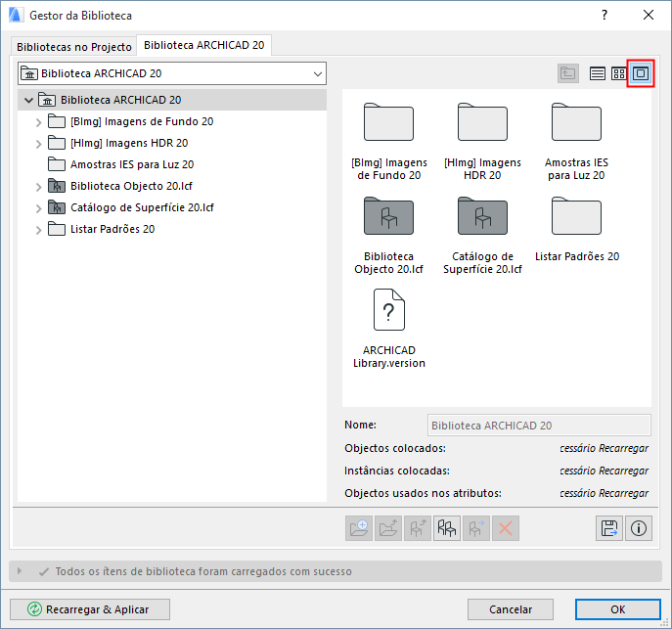Switch to Bibliotecas no Projecto tab
This screenshot has height=629, width=672.
(73, 47)
